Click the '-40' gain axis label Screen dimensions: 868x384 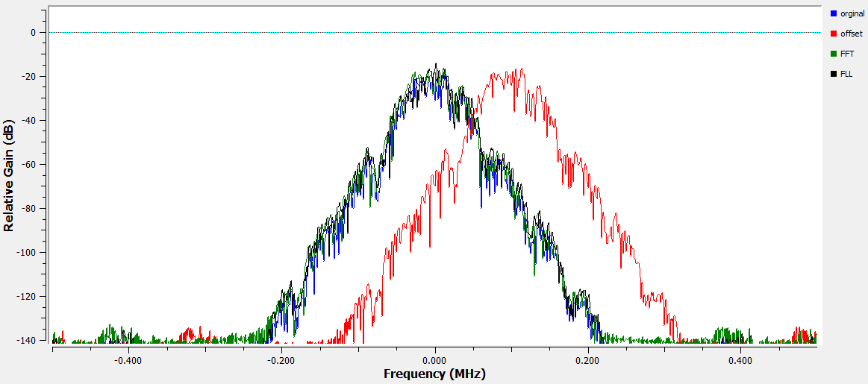tap(29, 121)
